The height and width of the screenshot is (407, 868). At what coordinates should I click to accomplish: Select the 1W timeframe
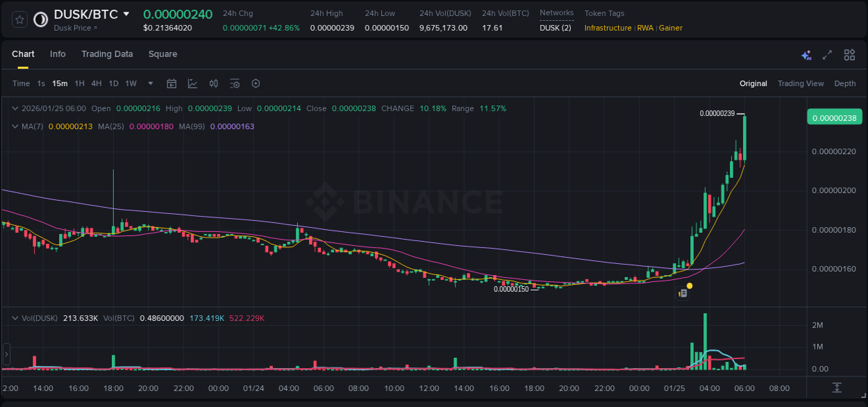131,83
